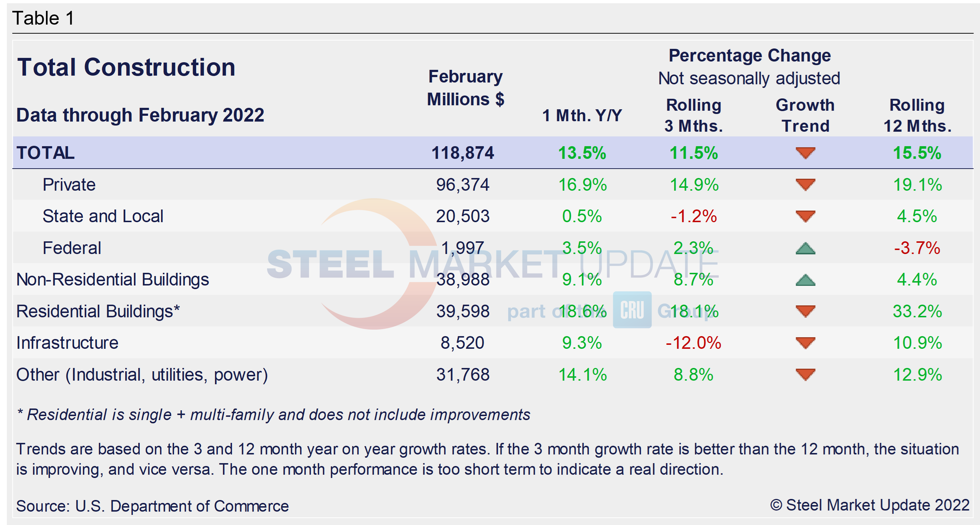Click the Private row growth trend arrow
980x525 pixels.
805,185
